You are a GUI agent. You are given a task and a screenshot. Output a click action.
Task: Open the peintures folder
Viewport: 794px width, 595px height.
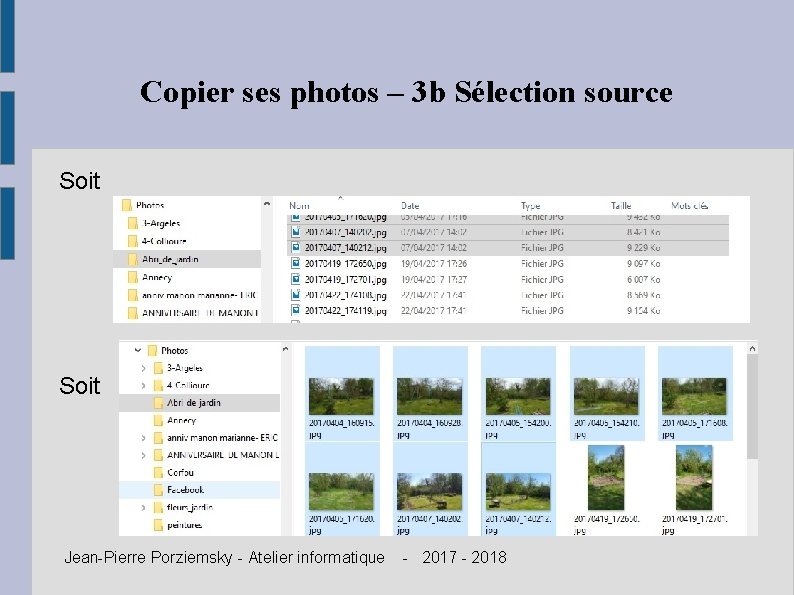pos(177,525)
